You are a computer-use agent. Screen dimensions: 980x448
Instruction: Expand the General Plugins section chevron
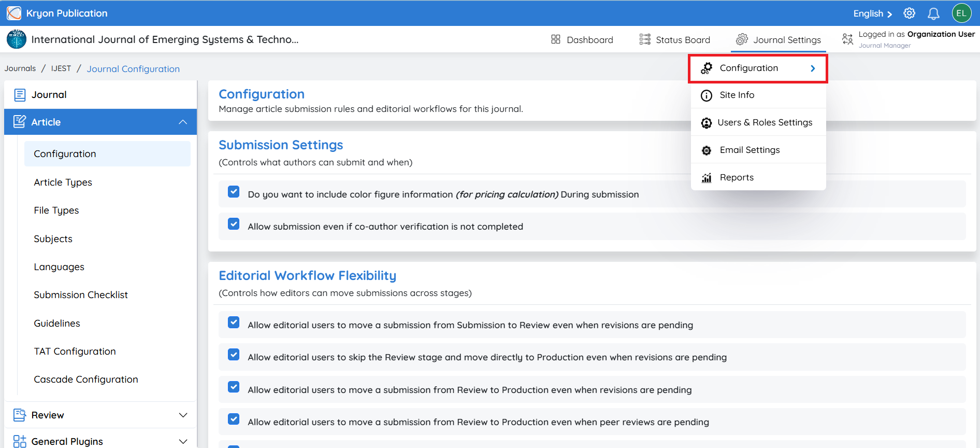(183, 441)
